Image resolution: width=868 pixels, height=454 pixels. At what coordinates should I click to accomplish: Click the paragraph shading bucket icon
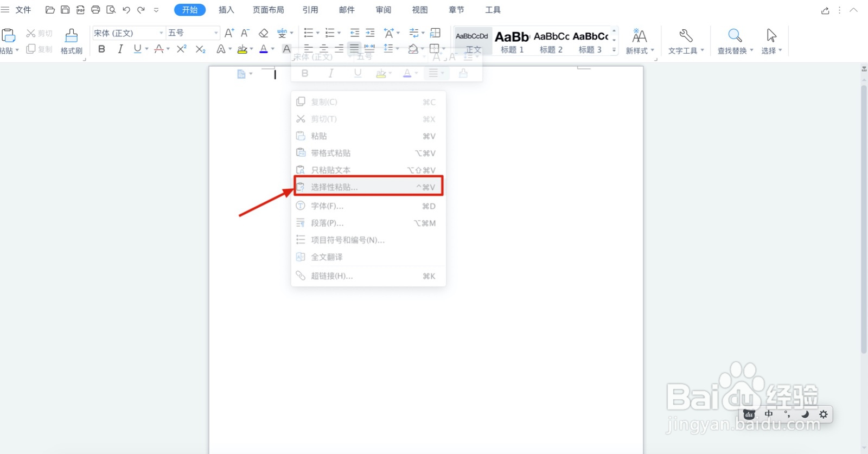click(x=413, y=49)
